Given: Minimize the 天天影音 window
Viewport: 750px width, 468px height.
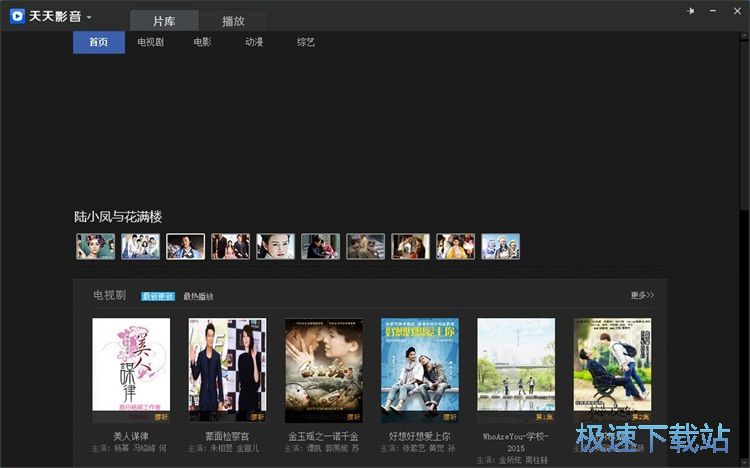Looking at the screenshot, I should tap(713, 11).
